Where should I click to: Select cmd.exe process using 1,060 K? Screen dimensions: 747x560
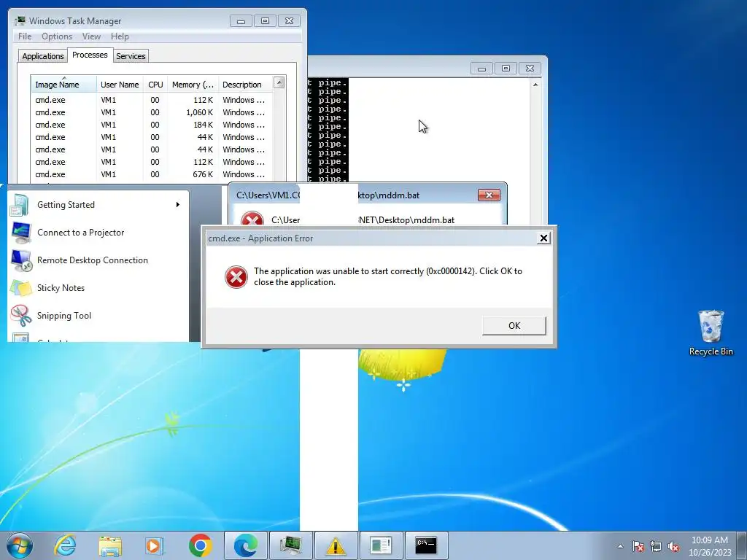pyautogui.click(x=152, y=112)
